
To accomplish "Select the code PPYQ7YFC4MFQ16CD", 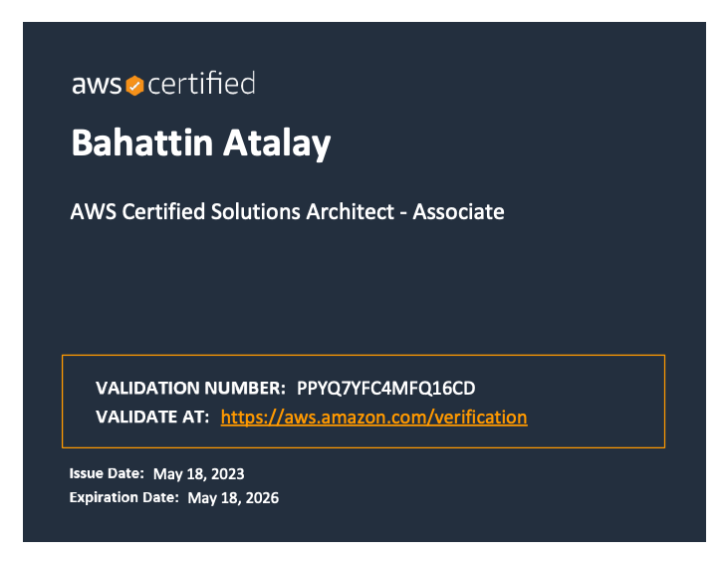I will pos(385,389).
